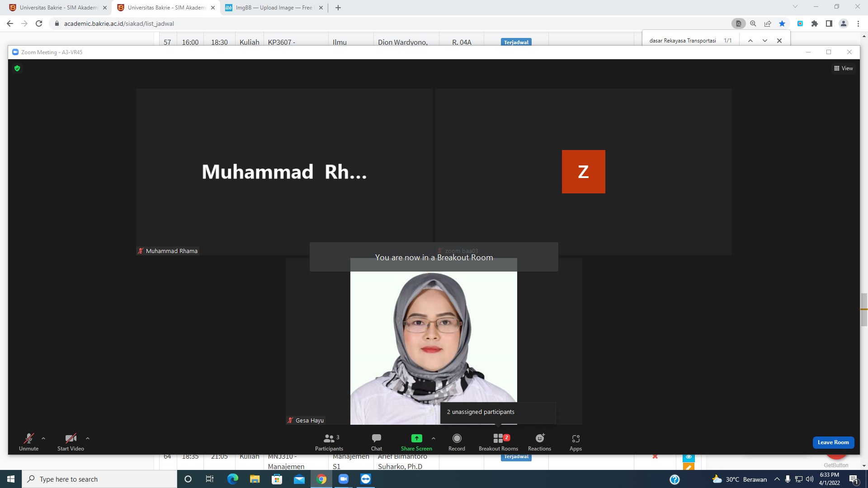Image resolution: width=868 pixels, height=488 pixels.
Task: Toggle the Chrome side panel icon
Action: [x=829, y=23]
